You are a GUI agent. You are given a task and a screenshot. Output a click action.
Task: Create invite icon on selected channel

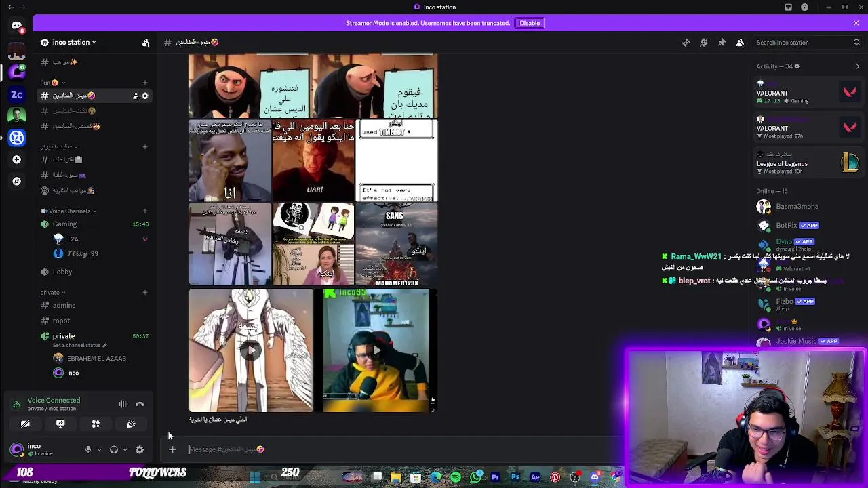136,96
